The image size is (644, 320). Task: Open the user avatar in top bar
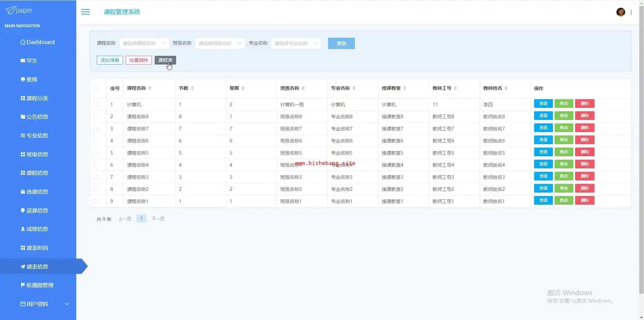point(620,12)
